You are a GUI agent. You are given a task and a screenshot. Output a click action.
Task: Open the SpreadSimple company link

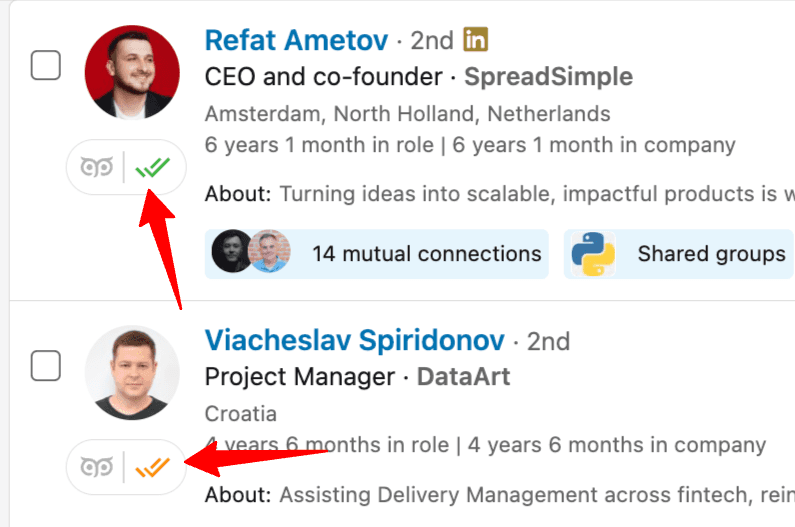click(549, 77)
